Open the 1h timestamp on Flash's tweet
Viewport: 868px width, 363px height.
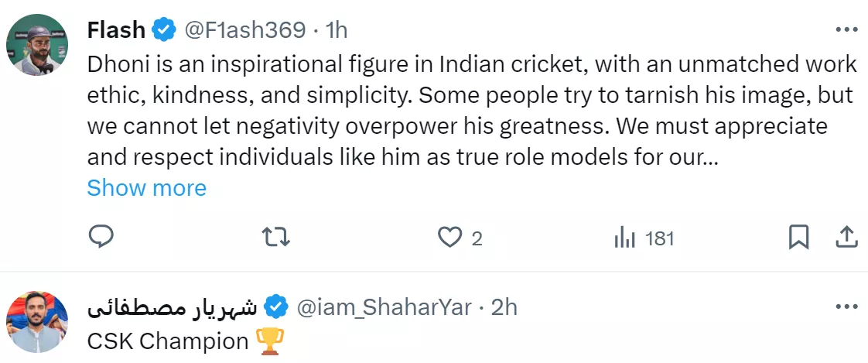pyautogui.click(x=336, y=30)
